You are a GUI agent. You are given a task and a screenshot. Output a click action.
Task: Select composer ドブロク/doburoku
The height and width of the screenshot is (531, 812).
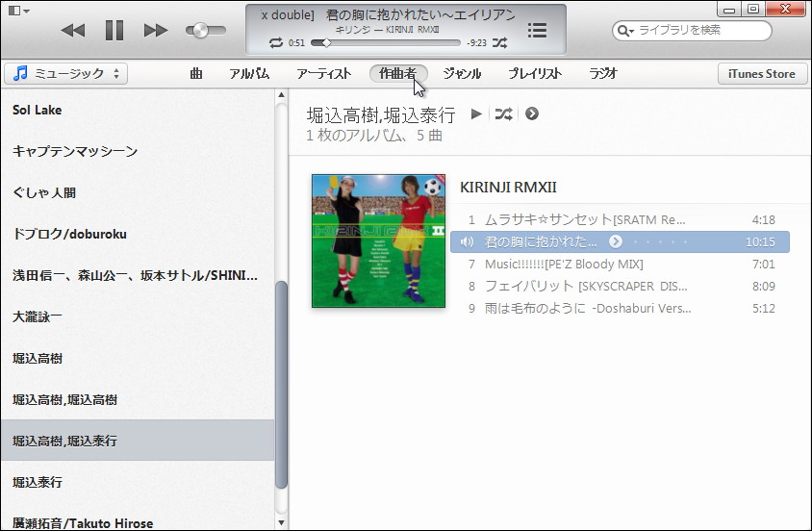click(x=138, y=234)
